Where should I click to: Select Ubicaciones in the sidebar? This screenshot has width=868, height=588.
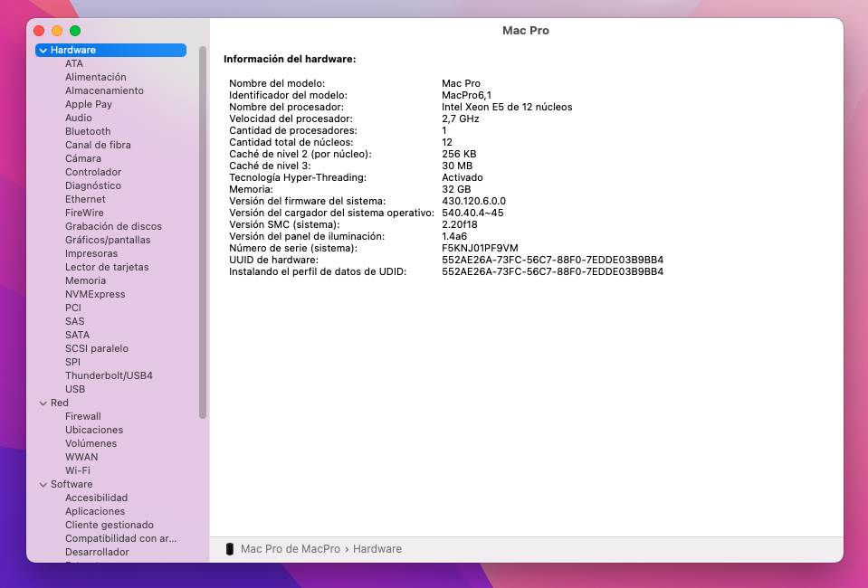(94, 430)
